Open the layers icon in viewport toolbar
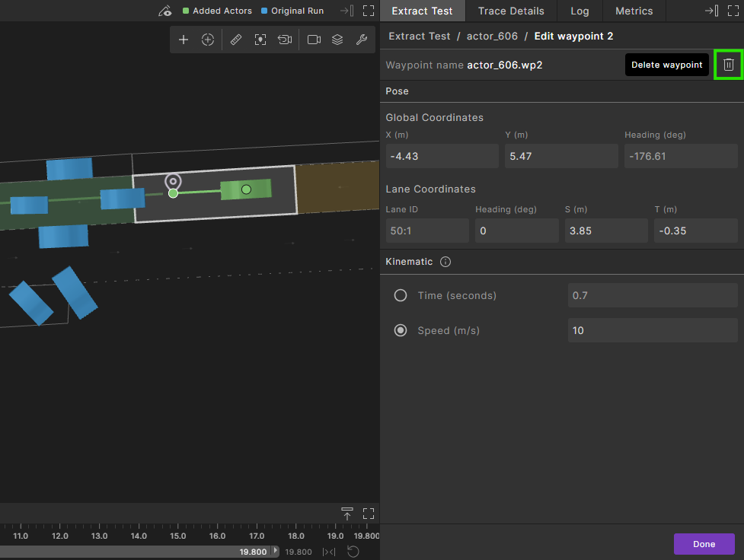The height and width of the screenshot is (560, 744). pos(337,40)
